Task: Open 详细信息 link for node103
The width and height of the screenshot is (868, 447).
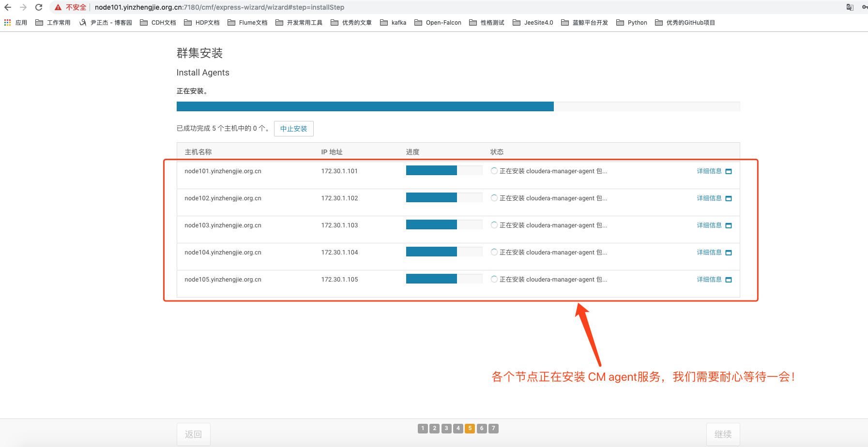Action: coord(709,225)
